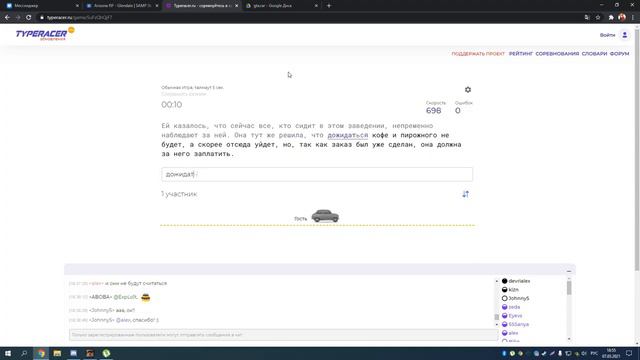Open the РЕЙТИНГ menu item

[x=521, y=54]
